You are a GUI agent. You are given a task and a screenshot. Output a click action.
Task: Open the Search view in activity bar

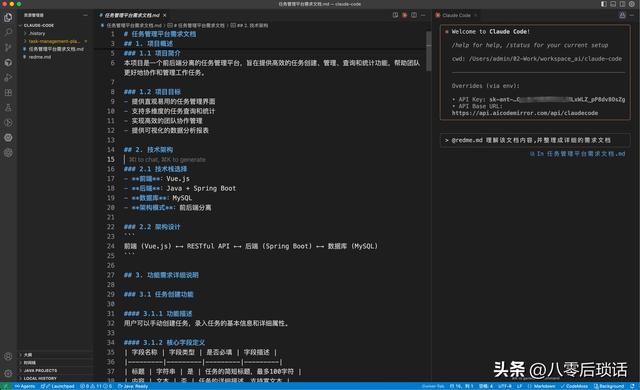[8, 32]
